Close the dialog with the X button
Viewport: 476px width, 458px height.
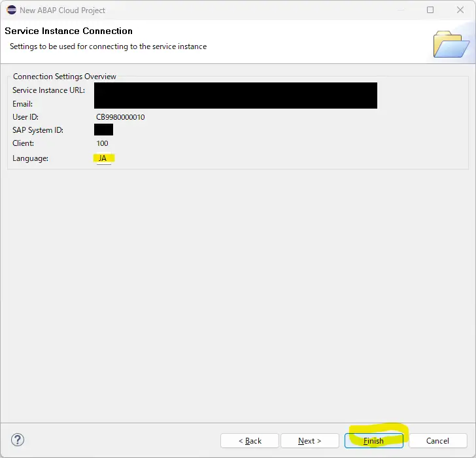460,10
